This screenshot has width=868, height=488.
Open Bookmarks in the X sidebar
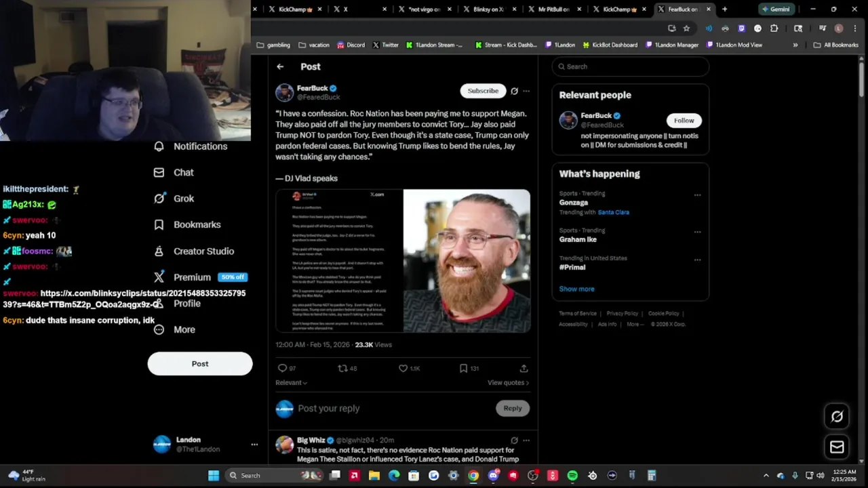click(187, 225)
